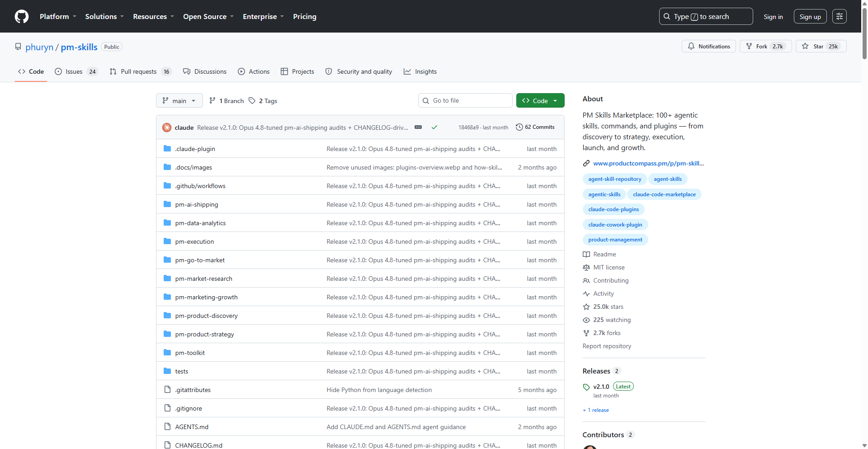
Task: Open the Pull requests tab
Action: [x=140, y=71]
